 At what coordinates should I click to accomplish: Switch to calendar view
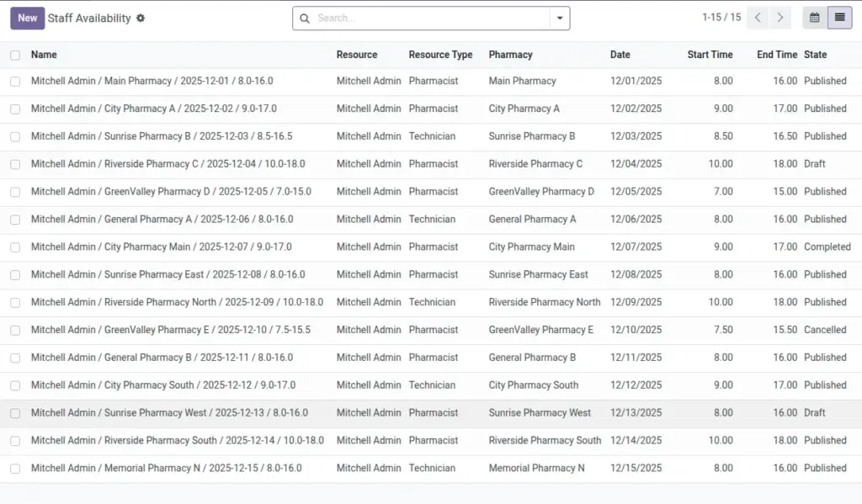point(814,18)
